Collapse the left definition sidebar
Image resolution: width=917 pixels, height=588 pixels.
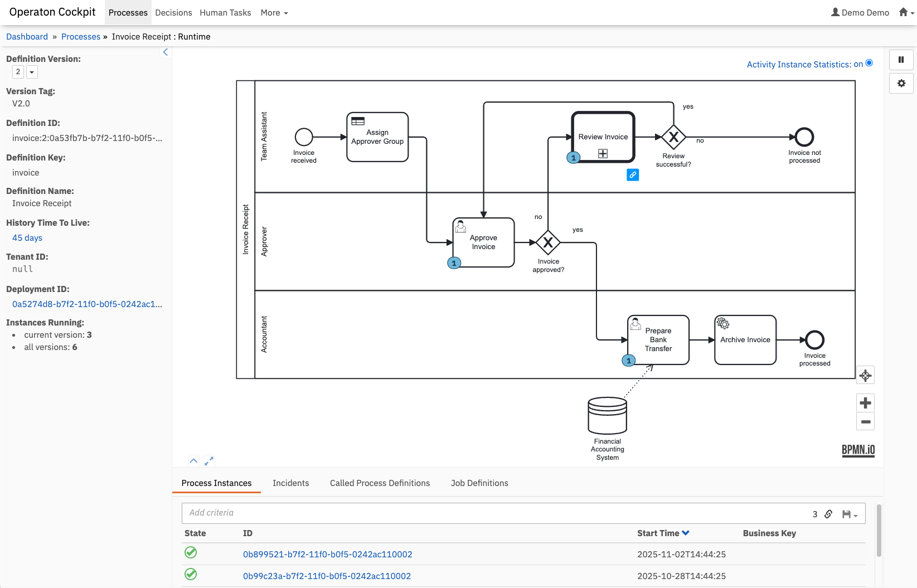click(x=165, y=52)
